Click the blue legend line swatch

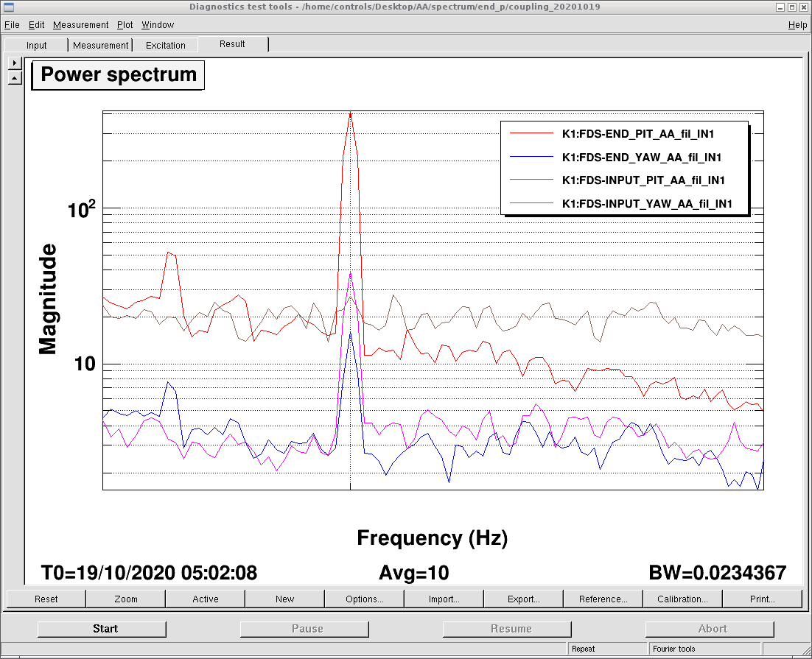point(532,156)
